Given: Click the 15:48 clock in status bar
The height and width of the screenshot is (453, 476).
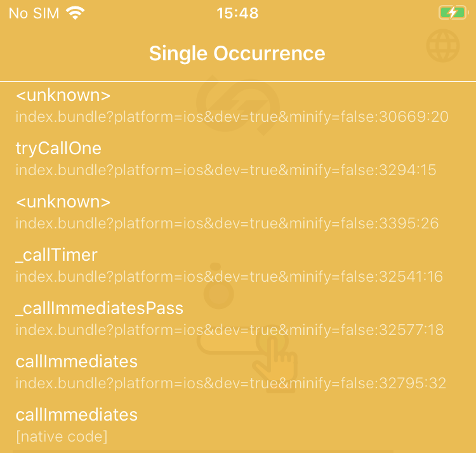Looking at the screenshot, I should [x=237, y=13].
